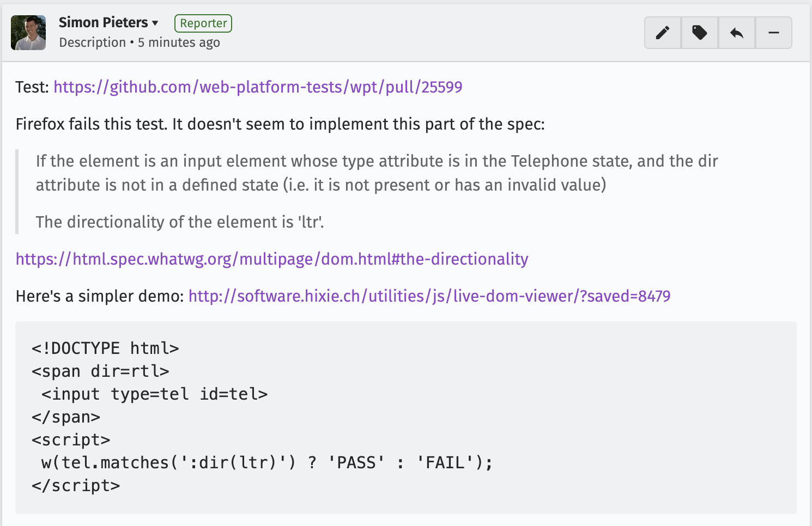Click the quote "The directionality of the element is 'ltr'"
The height and width of the screenshot is (526, 812).
point(180,222)
